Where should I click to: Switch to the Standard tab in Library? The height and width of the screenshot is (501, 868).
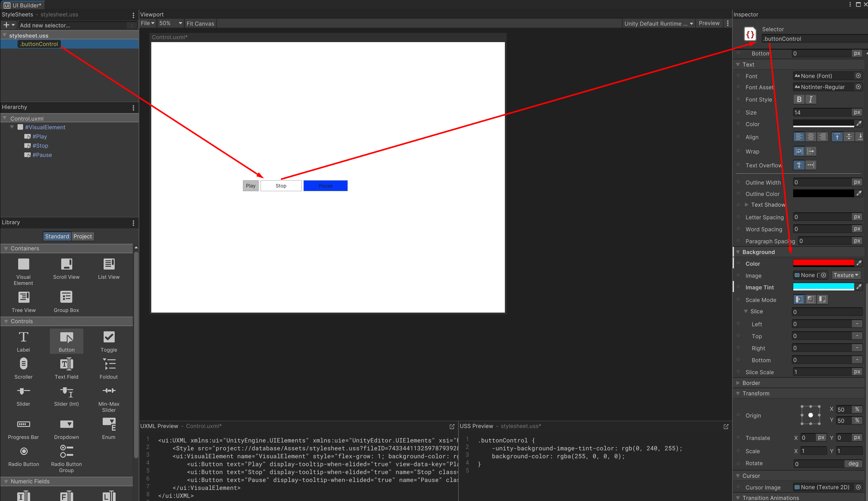click(57, 236)
